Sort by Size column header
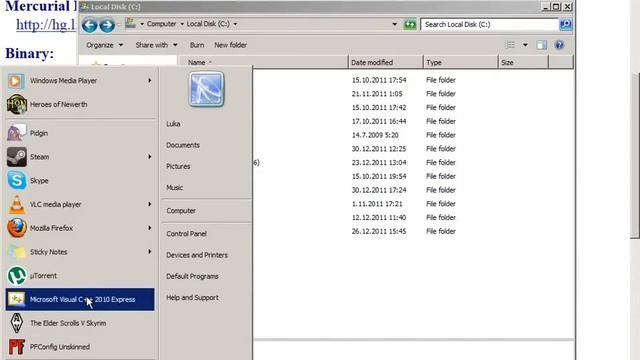The height and width of the screenshot is (360, 640). click(x=523, y=62)
